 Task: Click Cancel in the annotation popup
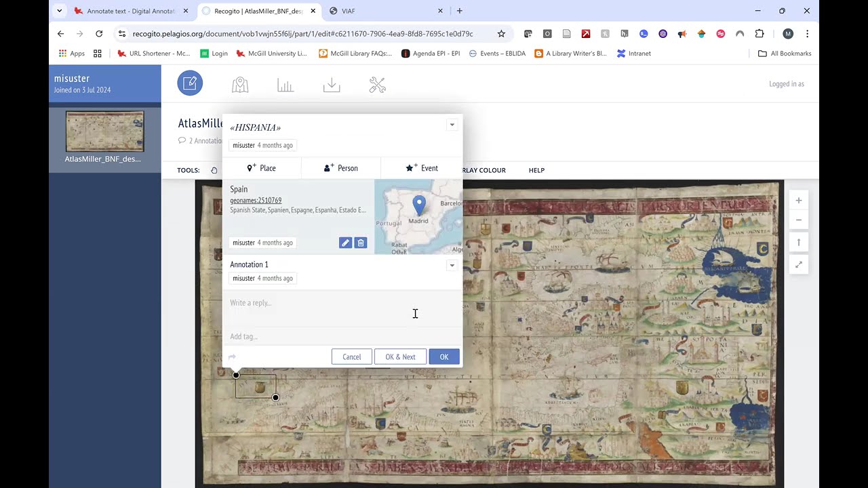(x=352, y=357)
